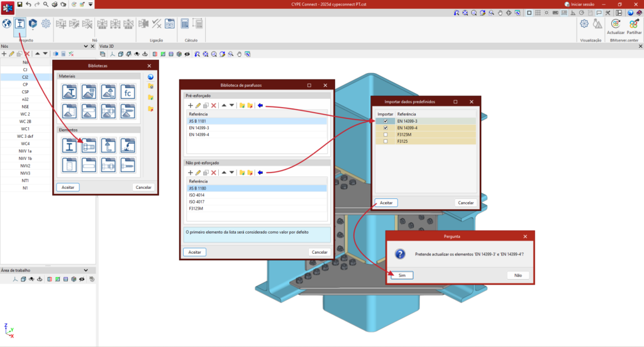
Task: Click the search magnifier icon in title bar
Action: (45, 4)
